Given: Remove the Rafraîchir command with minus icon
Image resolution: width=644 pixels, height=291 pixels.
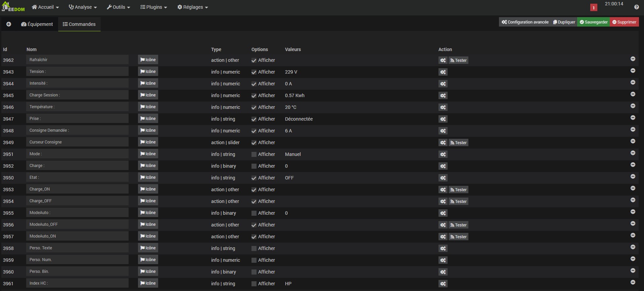Looking at the screenshot, I should (x=633, y=59).
